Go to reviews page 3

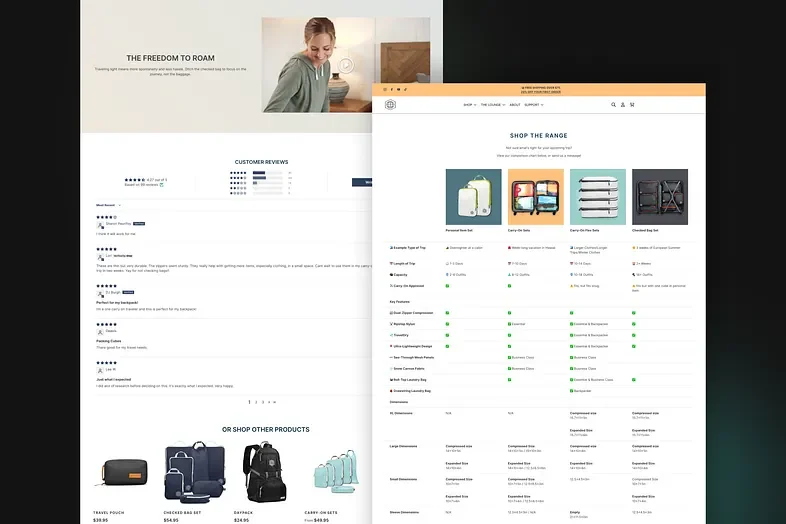point(262,402)
